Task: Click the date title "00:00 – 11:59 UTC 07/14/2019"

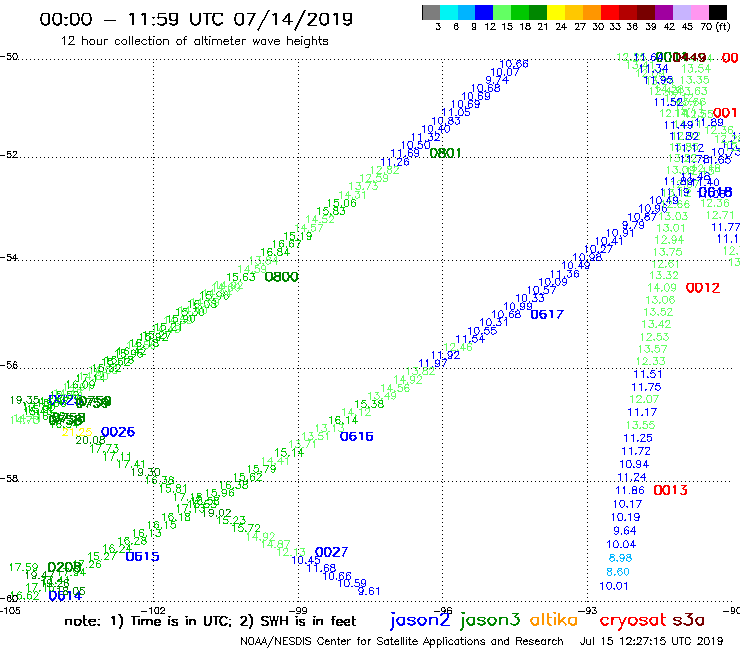Action: tap(196, 19)
